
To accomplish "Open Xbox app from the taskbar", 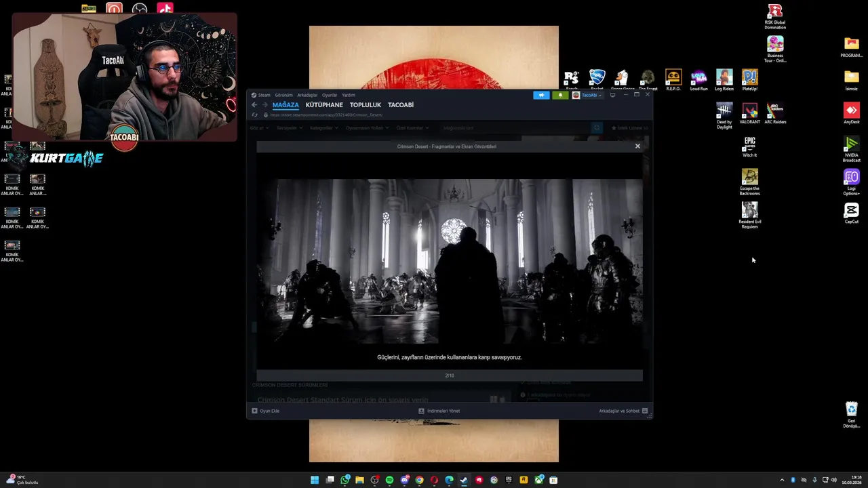I will (x=538, y=480).
